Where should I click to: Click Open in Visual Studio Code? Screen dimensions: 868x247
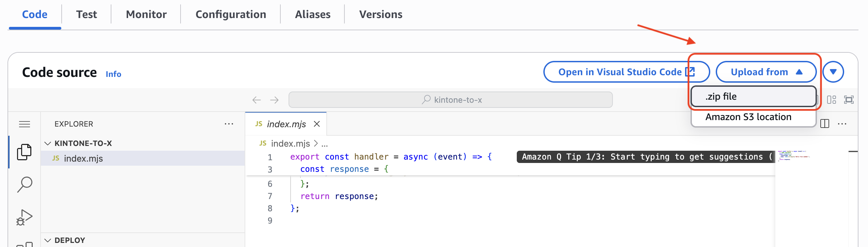click(x=626, y=72)
